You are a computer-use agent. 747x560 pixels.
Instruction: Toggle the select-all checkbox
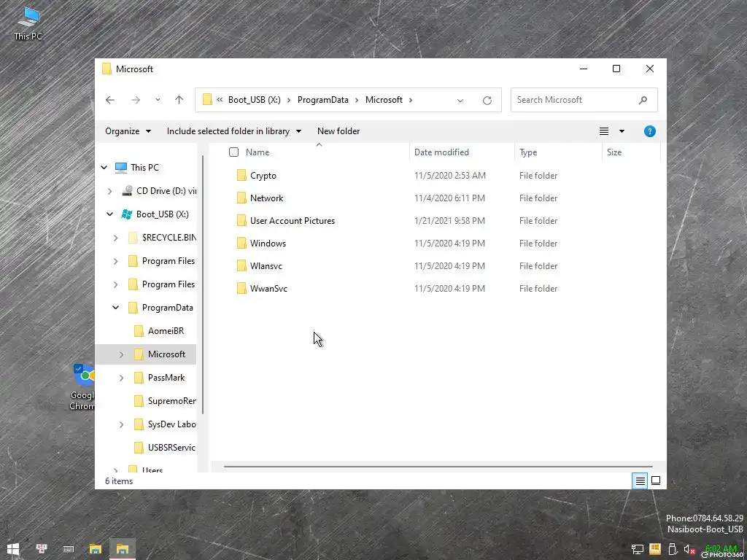[233, 152]
